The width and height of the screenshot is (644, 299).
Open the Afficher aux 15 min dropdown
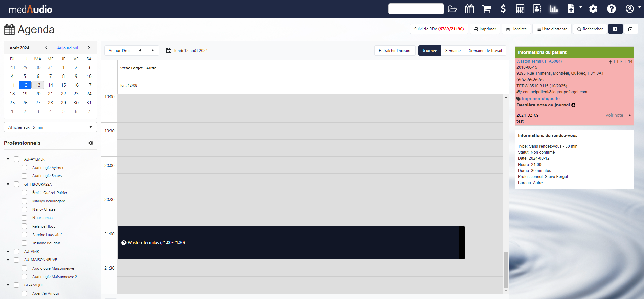(50, 127)
